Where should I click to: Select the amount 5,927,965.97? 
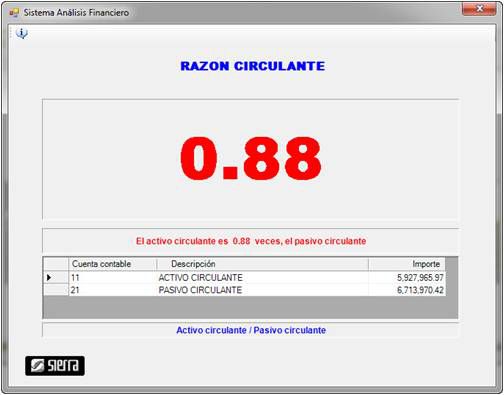(x=407, y=277)
